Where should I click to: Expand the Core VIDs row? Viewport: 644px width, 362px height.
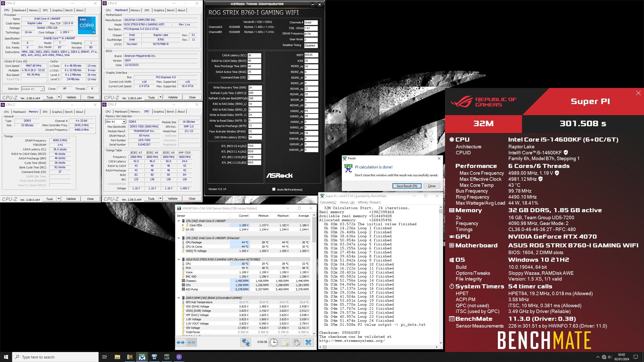183,225
